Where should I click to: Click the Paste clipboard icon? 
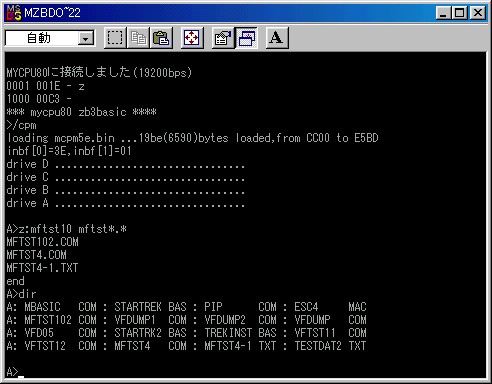(161, 38)
